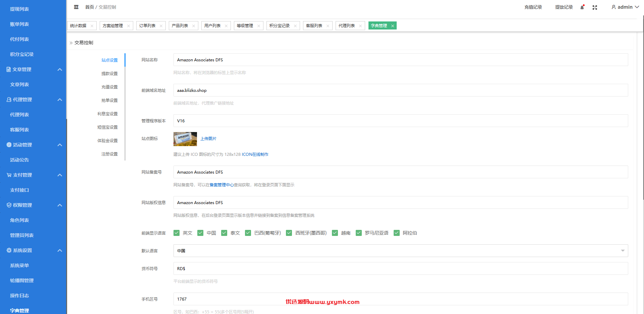Click the admin user avatar icon

click(x=613, y=7)
